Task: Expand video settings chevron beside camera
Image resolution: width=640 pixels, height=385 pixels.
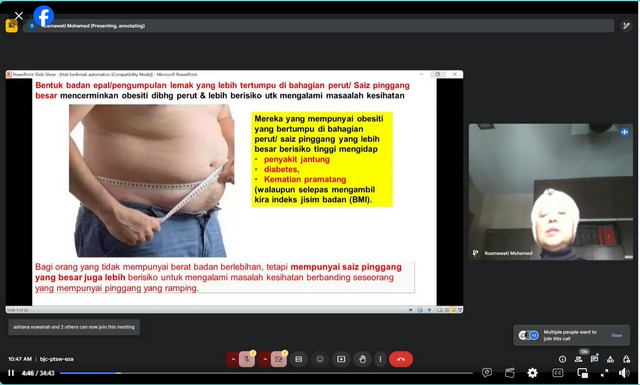Action: click(265, 359)
